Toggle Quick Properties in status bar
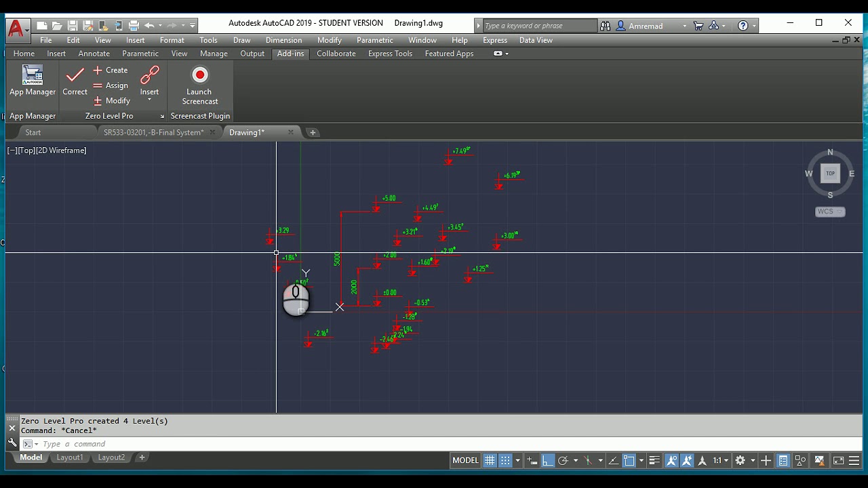 783,460
